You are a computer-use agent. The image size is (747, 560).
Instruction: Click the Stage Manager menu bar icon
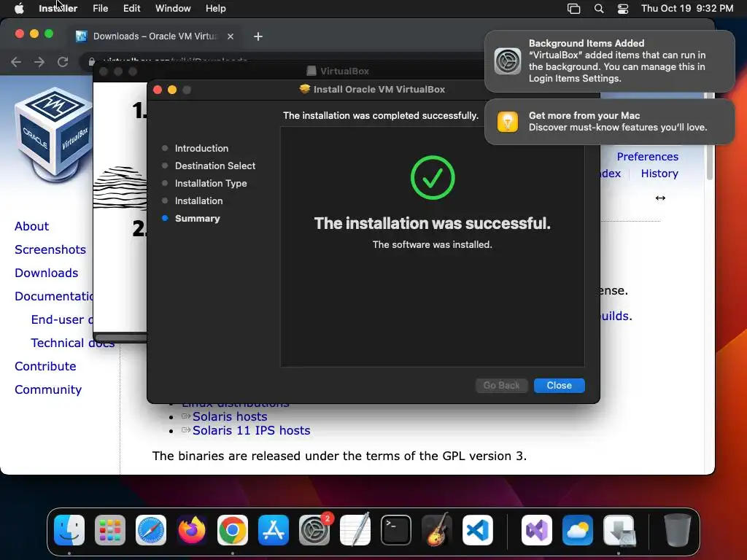tap(573, 9)
